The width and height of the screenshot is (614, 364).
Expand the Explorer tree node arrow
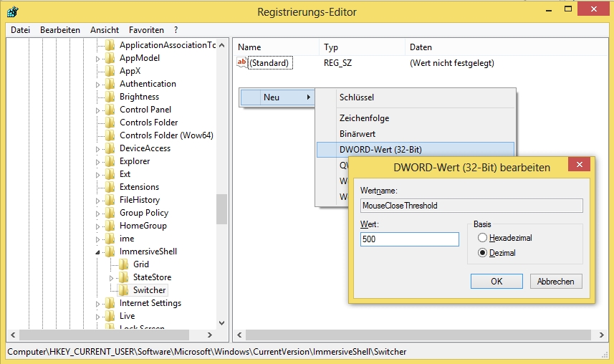pyautogui.click(x=97, y=162)
